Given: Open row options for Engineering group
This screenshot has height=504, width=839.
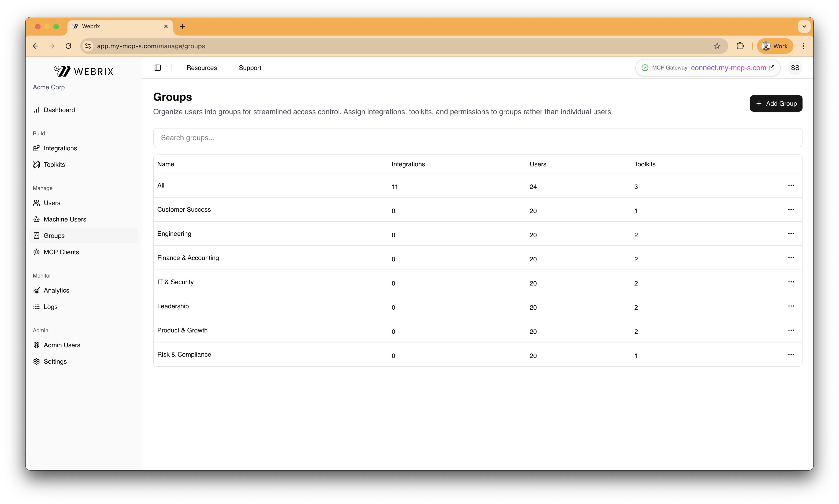Looking at the screenshot, I should click(x=791, y=234).
